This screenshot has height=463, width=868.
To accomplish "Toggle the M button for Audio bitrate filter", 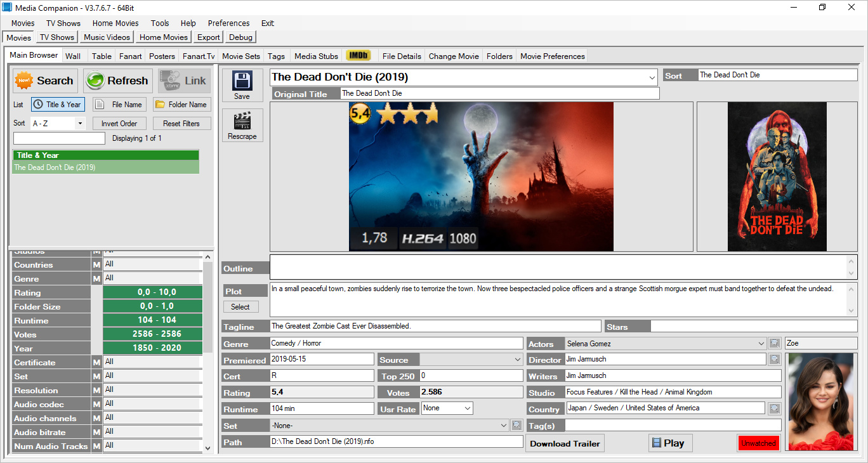I will click(x=97, y=432).
